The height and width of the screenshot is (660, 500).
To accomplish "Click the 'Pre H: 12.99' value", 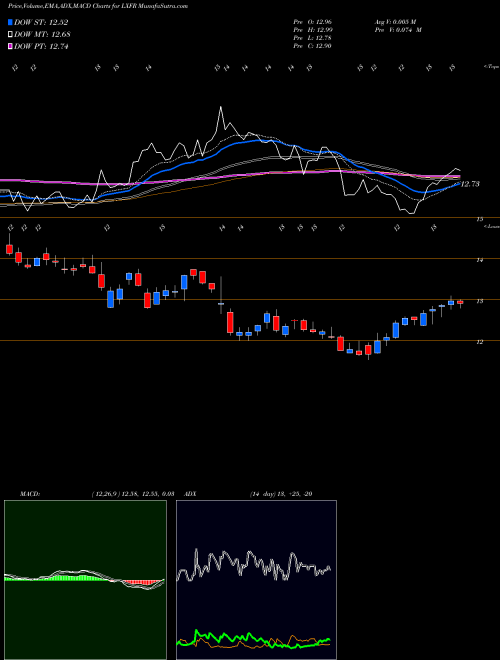I will [313, 30].
